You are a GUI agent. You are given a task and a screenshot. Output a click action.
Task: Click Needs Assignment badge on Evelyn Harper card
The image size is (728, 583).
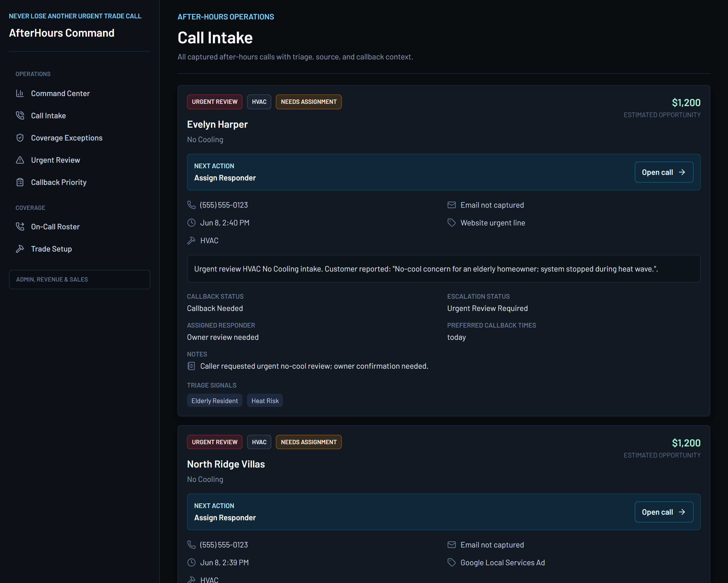[x=309, y=102]
